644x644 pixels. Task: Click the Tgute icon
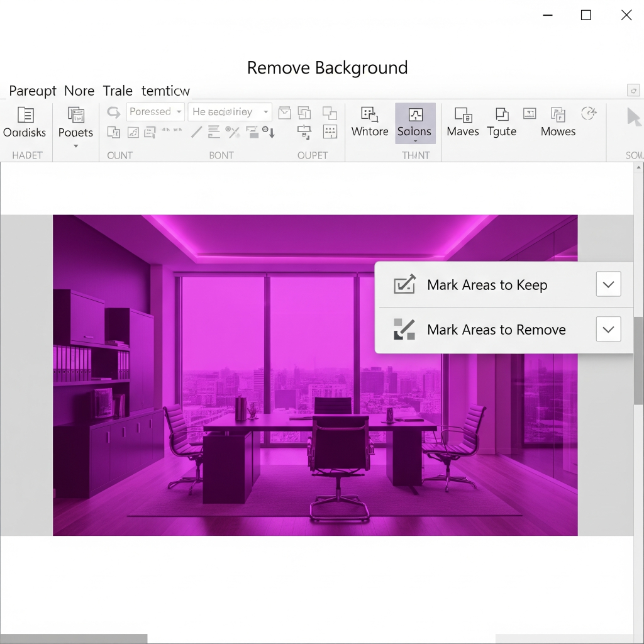click(501, 114)
